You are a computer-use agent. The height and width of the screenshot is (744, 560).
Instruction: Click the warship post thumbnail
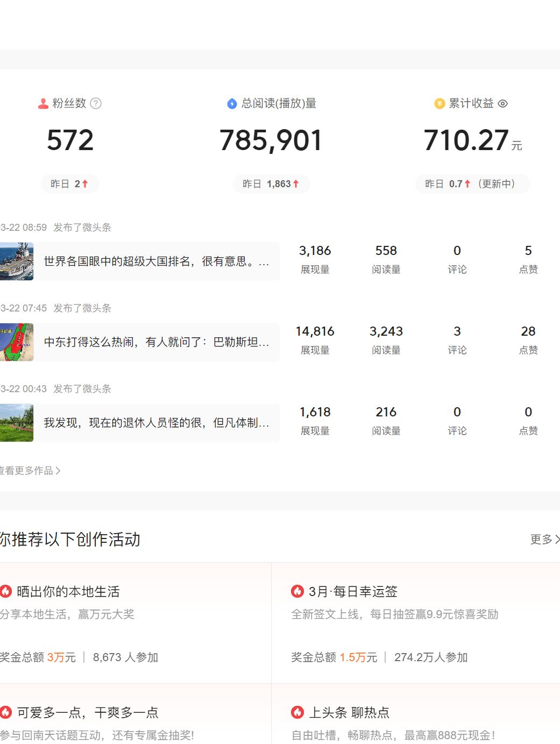16,261
